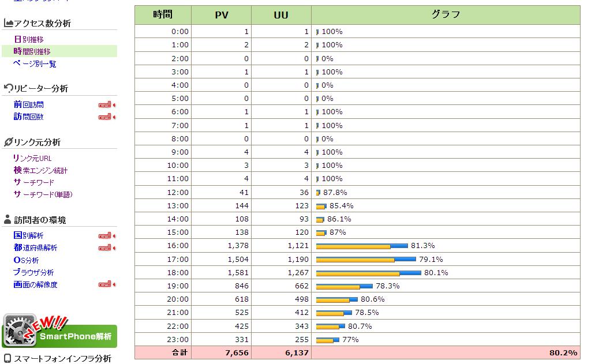The height and width of the screenshot is (364, 610).
Task: Click the smartphone icon beside スマートフォンインフラ分析
Action: 8,358
